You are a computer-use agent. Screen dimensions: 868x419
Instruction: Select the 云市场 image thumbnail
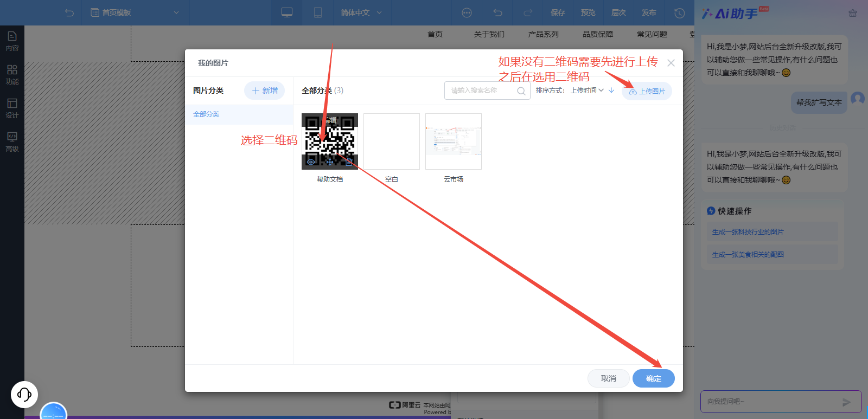(454, 141)
